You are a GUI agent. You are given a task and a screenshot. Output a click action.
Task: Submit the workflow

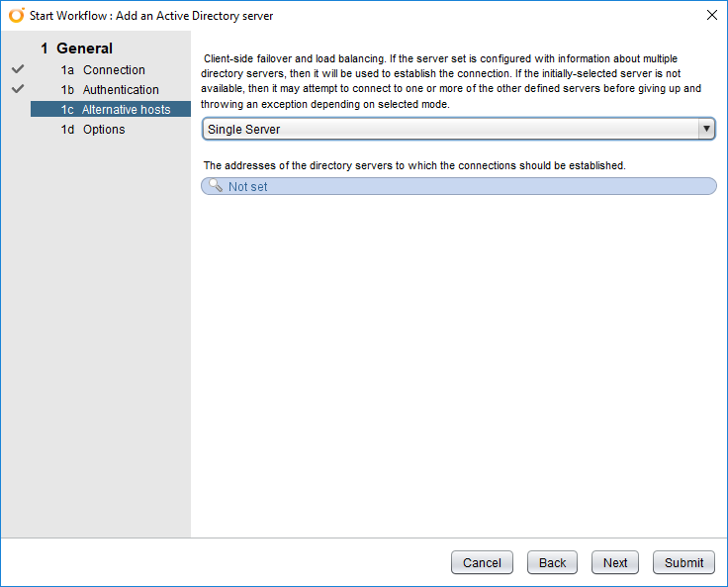click(x=683, y=562)
